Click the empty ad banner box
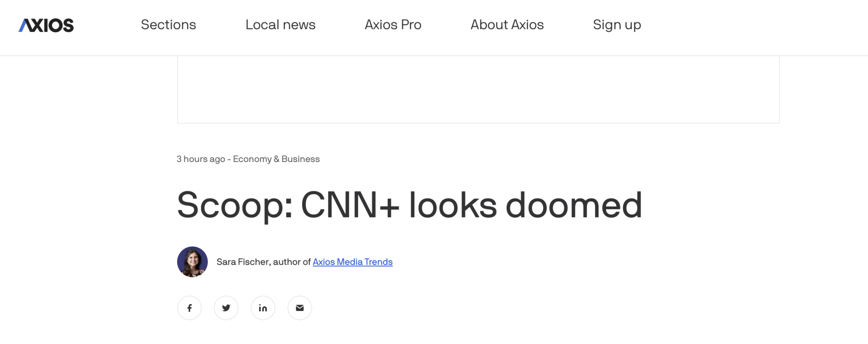Screen dimensions: 868x344 [x=478, y=89]
